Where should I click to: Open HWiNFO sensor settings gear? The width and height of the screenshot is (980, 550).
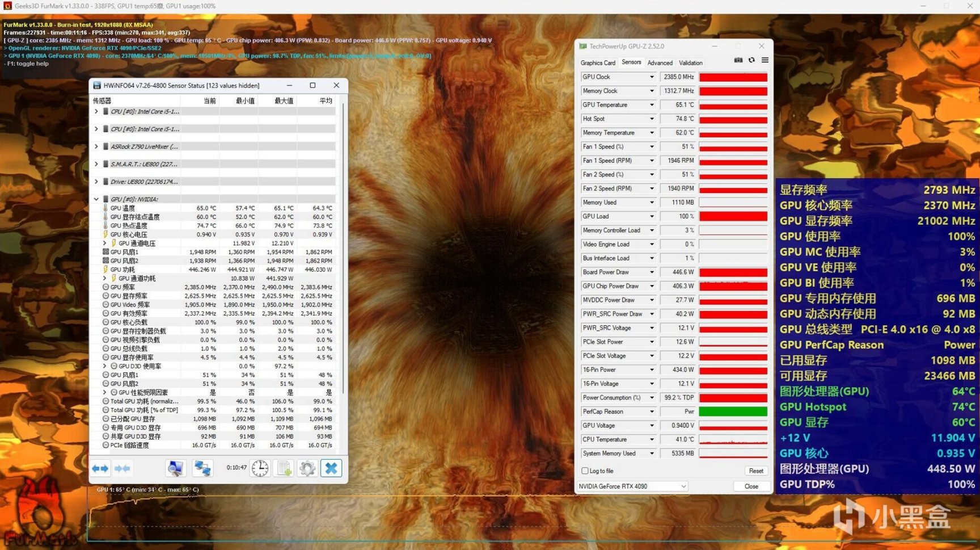pos(307,468)
